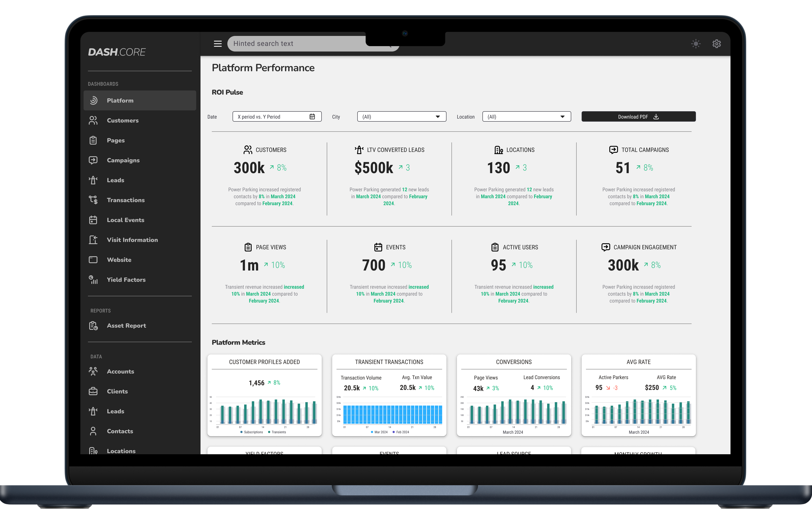Click the Transactions sidebar icon
812x509 pixels.
click(x=93, y=200)
